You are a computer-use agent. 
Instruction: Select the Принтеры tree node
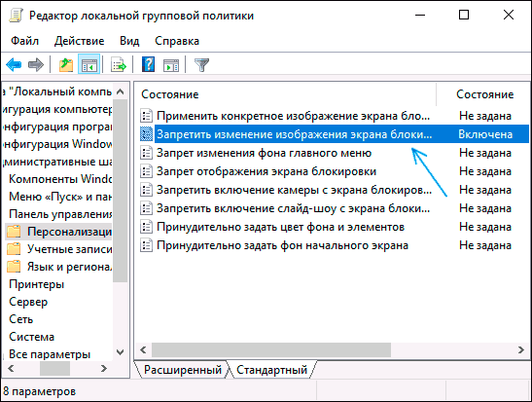pos(36,284)
